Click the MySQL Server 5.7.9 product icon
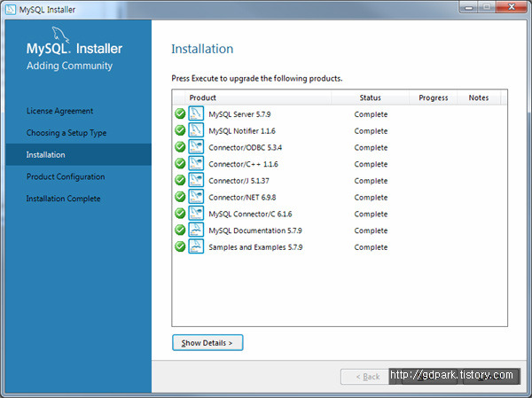The image size is (532, 398). tap(196, 113)
